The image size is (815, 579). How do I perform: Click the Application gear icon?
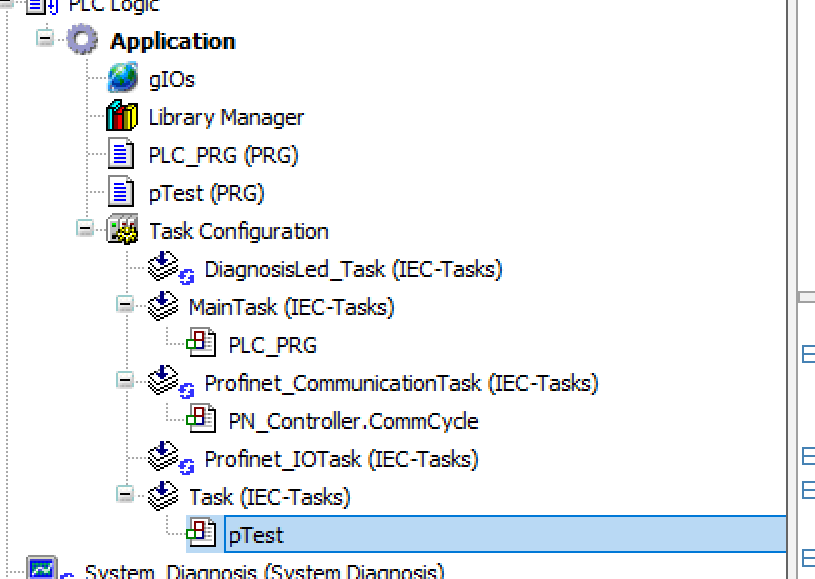[83, 41]
